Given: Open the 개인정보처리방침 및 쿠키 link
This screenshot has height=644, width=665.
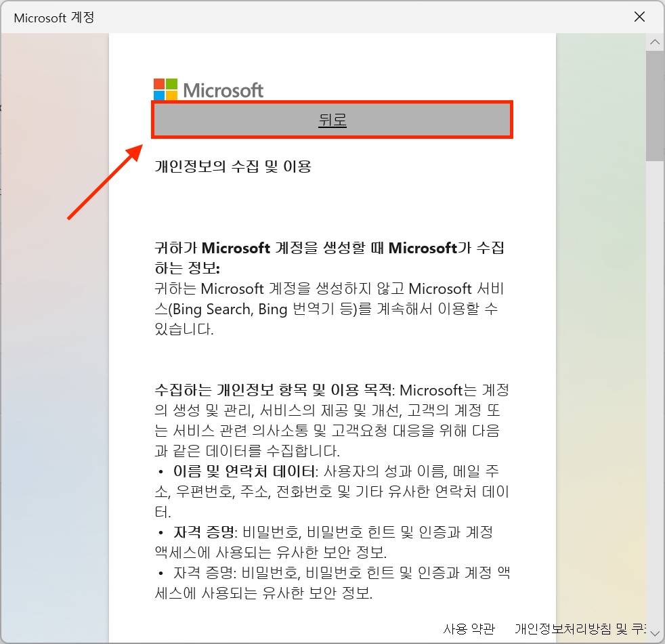Looking at the screenshot, I should (x=580, y=628).
